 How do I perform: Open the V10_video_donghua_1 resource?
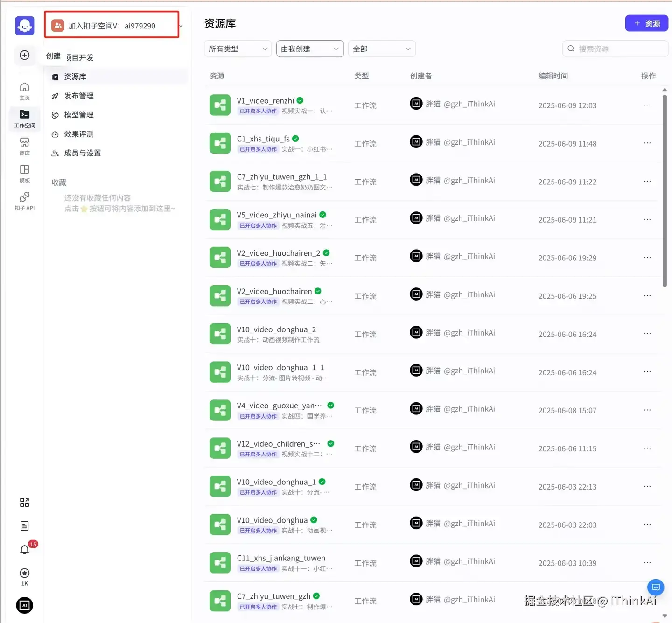click(x=276, y=482)
